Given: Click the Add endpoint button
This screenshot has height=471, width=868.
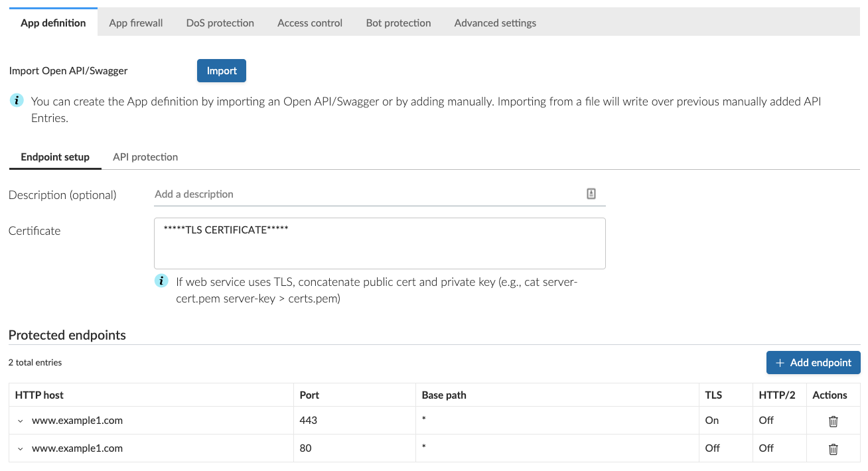Looking at the screenshot, I should pos(814,363).
